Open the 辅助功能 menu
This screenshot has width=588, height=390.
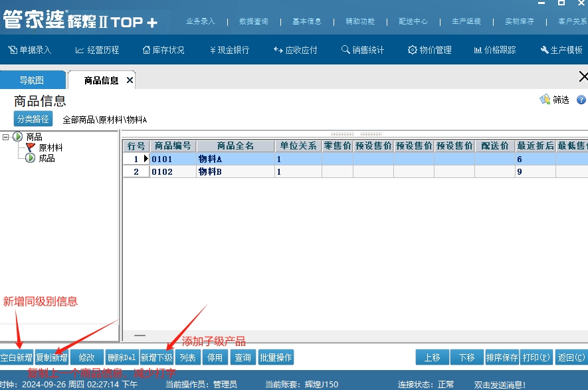click(360, 21)
